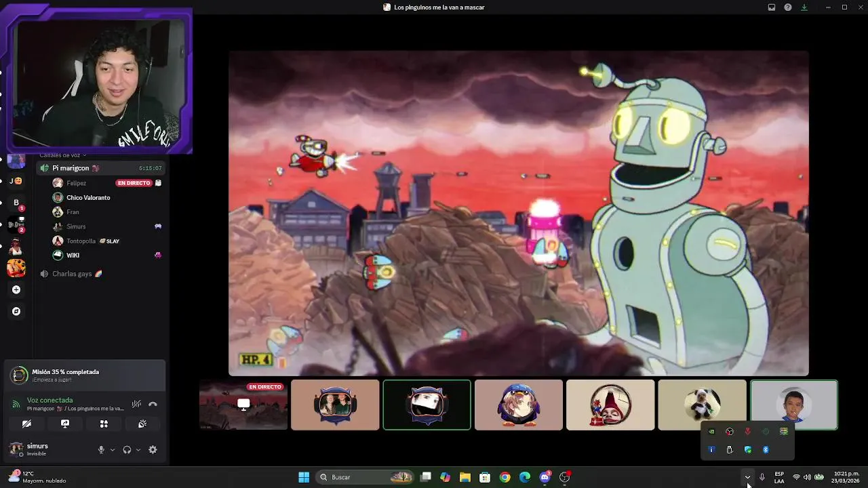Viewport: 868px width, 488px height.
Task: Open the 'Misión 35 % completada' panel
Action: [x=85, y=375]
